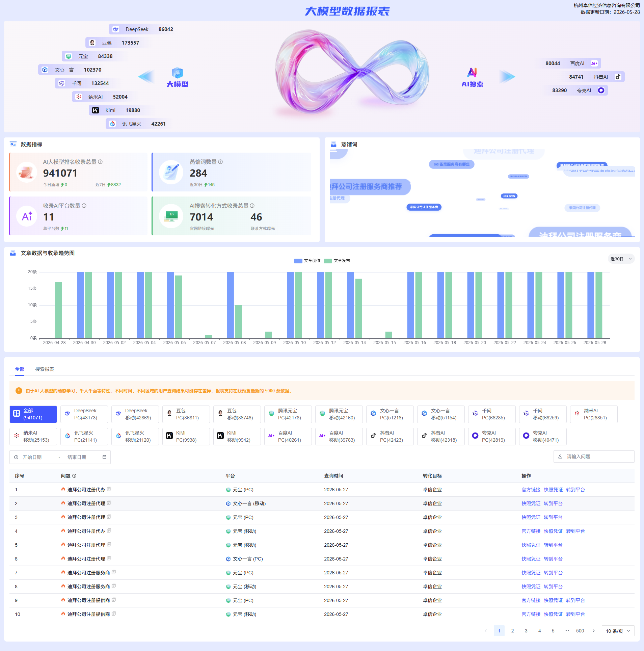This screenshot has height=651, width=644.
Task: Click the 泰国公司注册服务商 word cloud tag
Action: point(424,207)
